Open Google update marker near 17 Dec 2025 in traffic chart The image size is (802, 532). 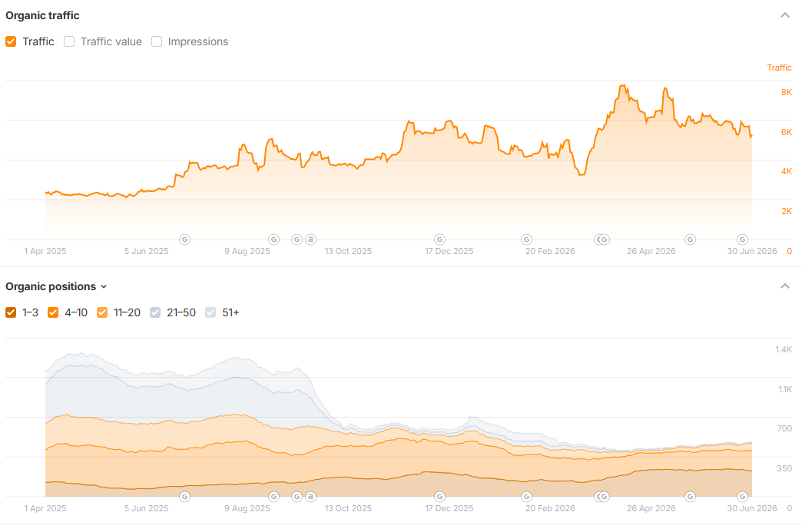(x=439, y=240)
